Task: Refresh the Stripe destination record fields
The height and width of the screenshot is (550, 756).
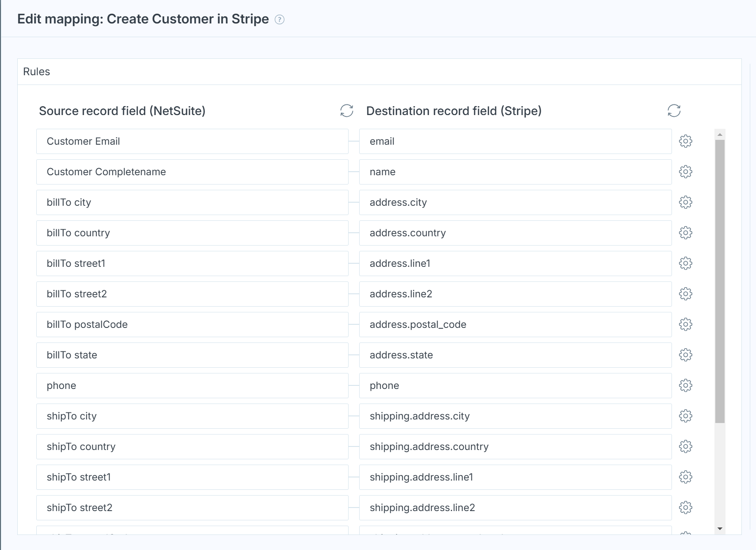Action: click(x=674, y=111)
